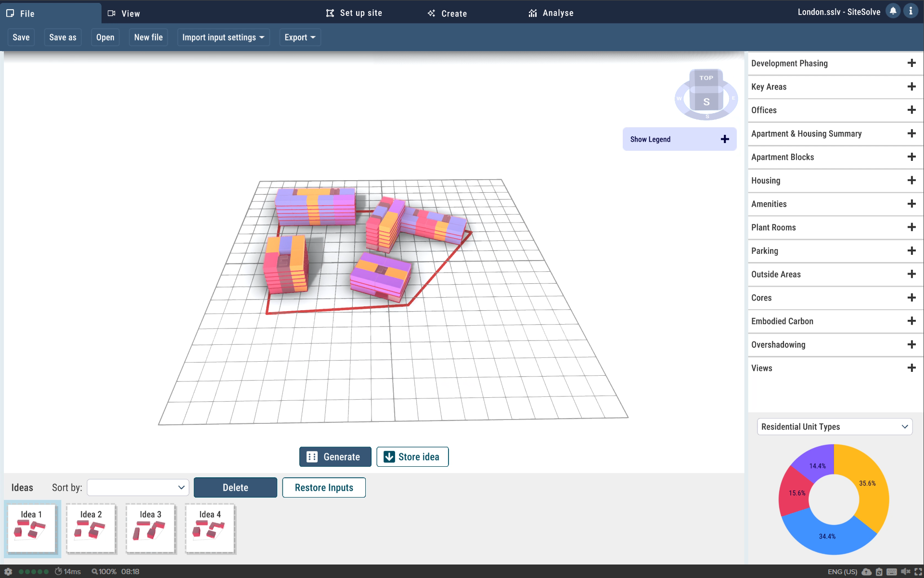Switch to the Analyse tab
Screen dimensions: 924x578
pyautogui.click(x=551, y=13)
